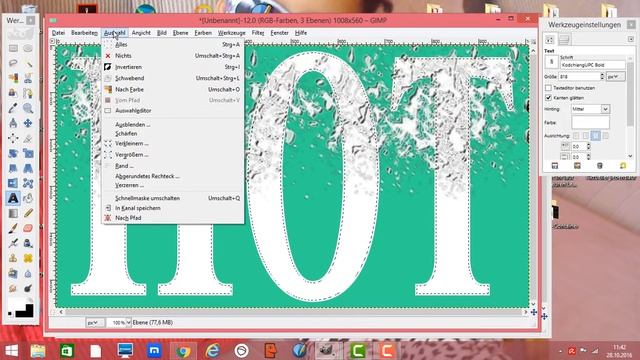Viewport: 640px width, 360px height.
Task: Open the Schrift font picker button
Action: 551,62
